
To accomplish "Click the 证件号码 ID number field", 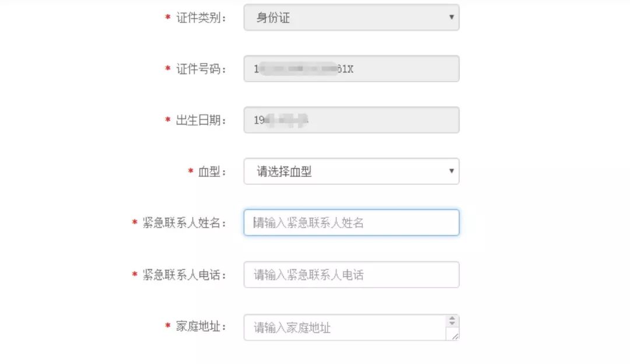I will point(350,69).
